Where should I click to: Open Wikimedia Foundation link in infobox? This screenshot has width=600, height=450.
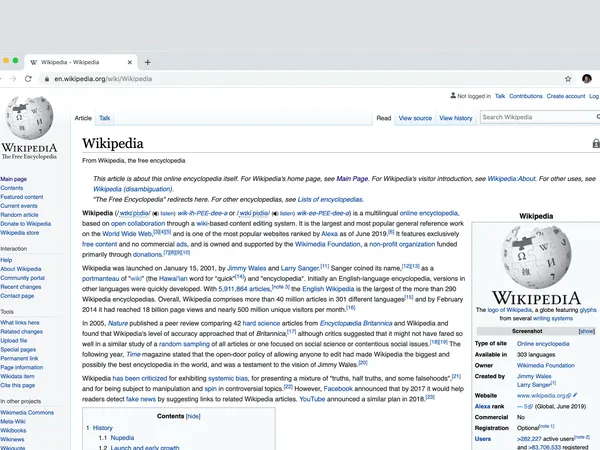[x=546, y=365]
